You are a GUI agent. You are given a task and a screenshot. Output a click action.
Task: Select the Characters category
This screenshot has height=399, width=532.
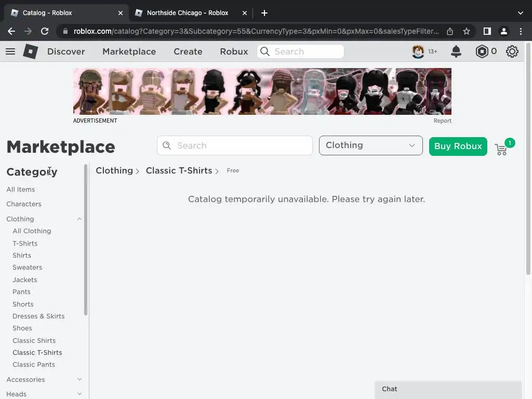coord(24,204)
